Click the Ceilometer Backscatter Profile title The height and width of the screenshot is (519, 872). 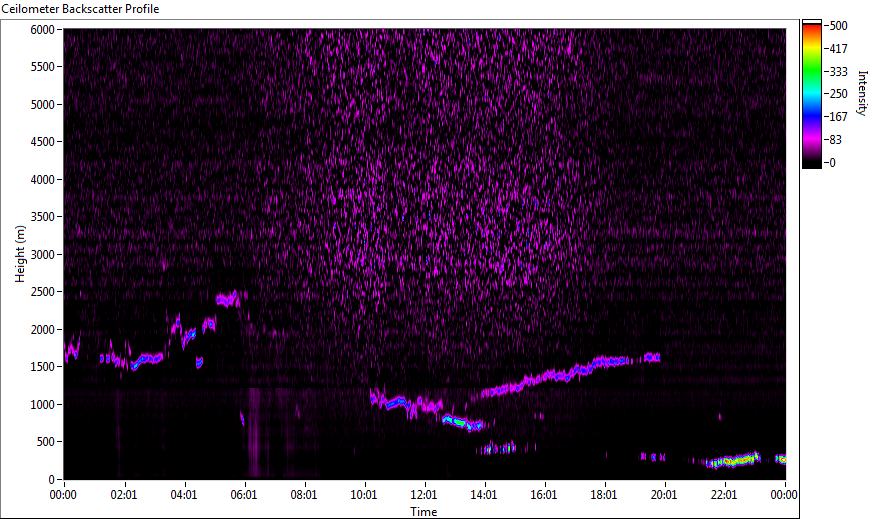point(81,9)
